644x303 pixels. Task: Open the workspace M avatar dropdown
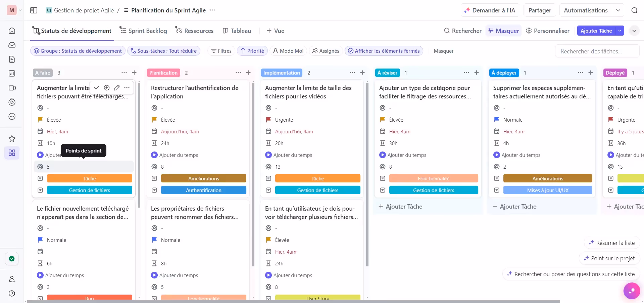click(14, 10)
